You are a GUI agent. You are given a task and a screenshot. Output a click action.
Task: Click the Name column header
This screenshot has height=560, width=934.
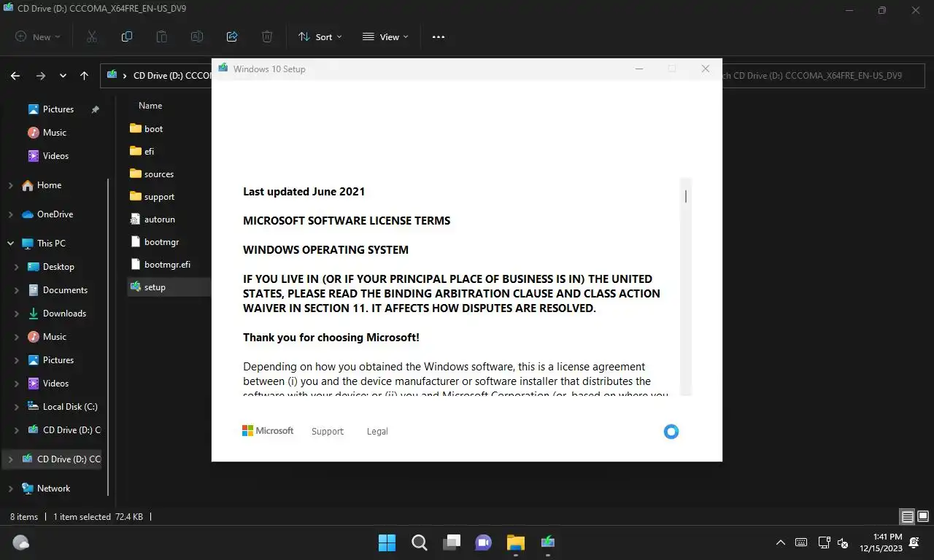click(x=150, y=106)
